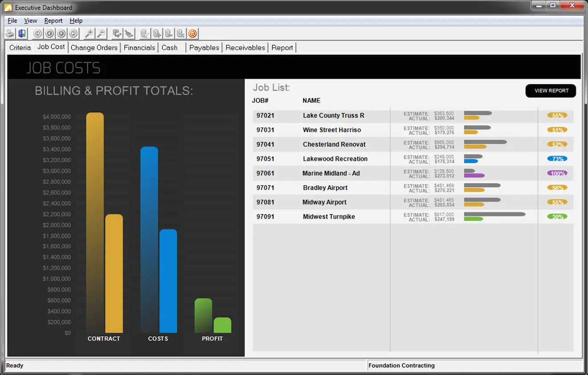The image size is (588, 375).
Task: Click the next record arrow icon
Action: click(x=61, y=33)
